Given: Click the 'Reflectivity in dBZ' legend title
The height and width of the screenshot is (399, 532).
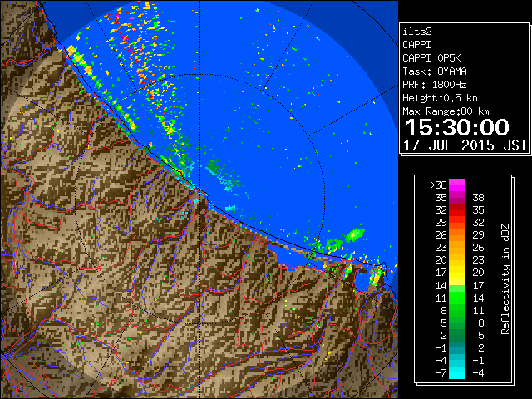Looking at the screenshot, I should 505,279.
